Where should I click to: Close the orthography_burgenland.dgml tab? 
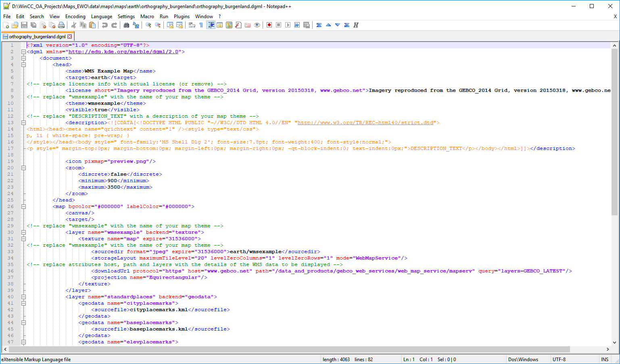70,37
